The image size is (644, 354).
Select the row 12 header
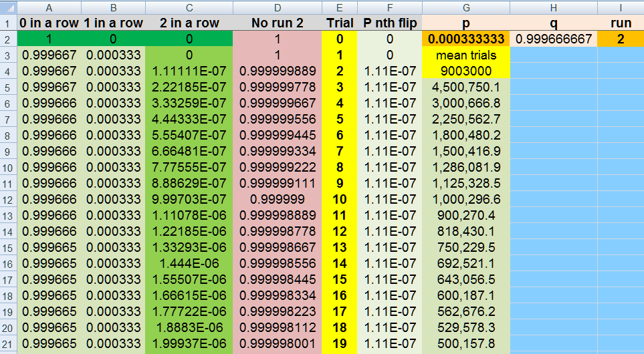(8, 199)
